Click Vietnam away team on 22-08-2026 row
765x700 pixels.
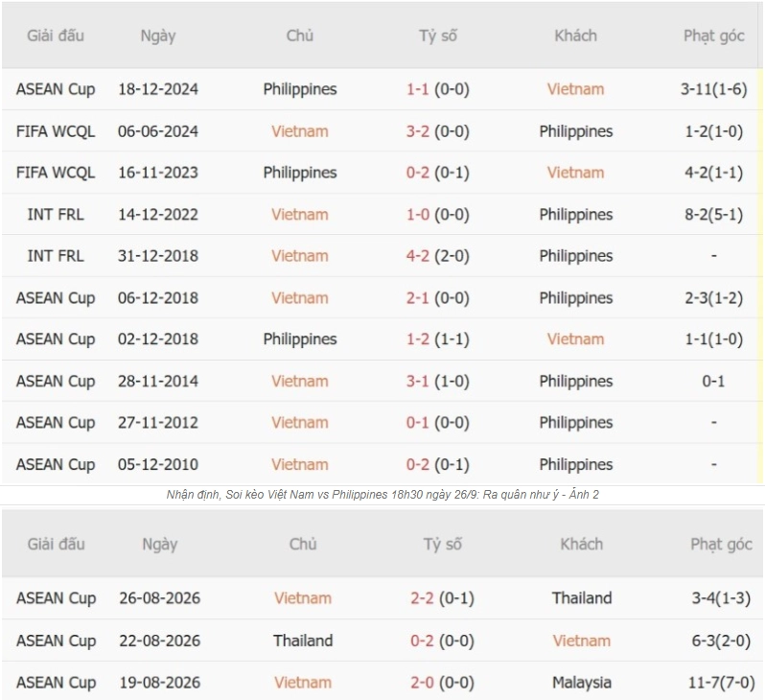[582, 641]
